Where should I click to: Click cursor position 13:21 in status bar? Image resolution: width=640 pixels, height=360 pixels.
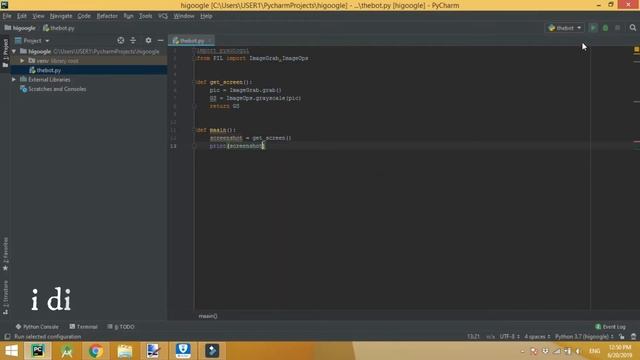[x=473, y=337]
